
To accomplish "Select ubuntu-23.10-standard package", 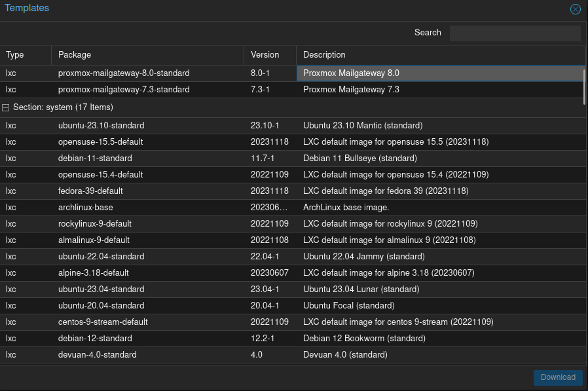I will point(101,126).
